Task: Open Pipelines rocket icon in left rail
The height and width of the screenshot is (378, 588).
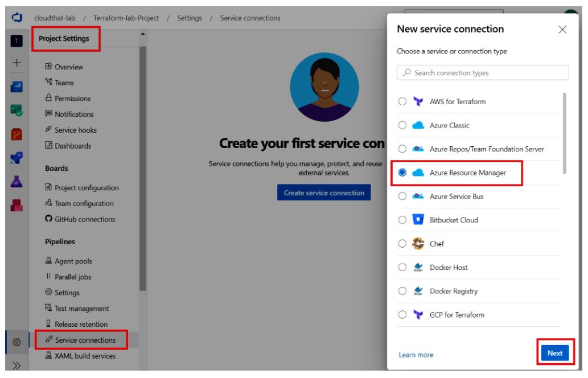Action: pos(17,158)
